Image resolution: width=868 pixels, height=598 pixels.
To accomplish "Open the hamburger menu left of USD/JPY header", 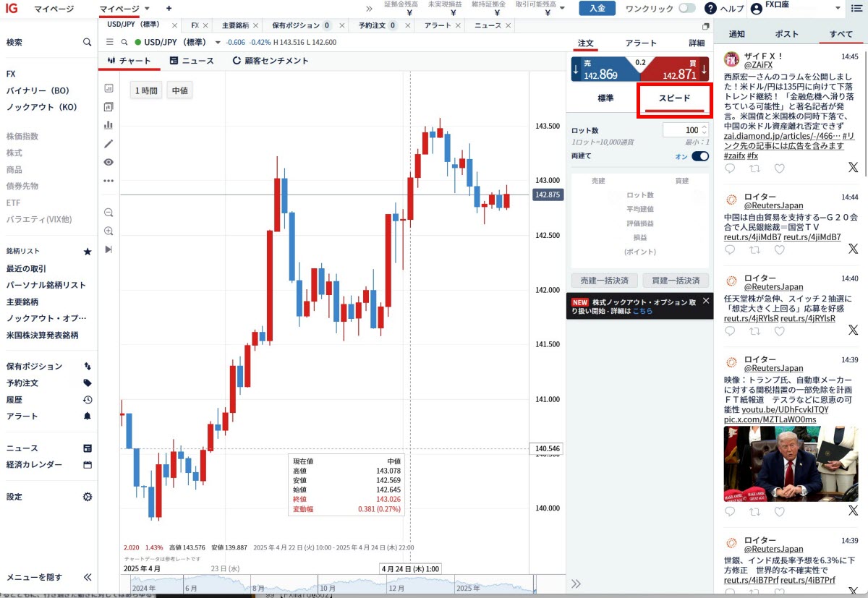I will [110, 42].
